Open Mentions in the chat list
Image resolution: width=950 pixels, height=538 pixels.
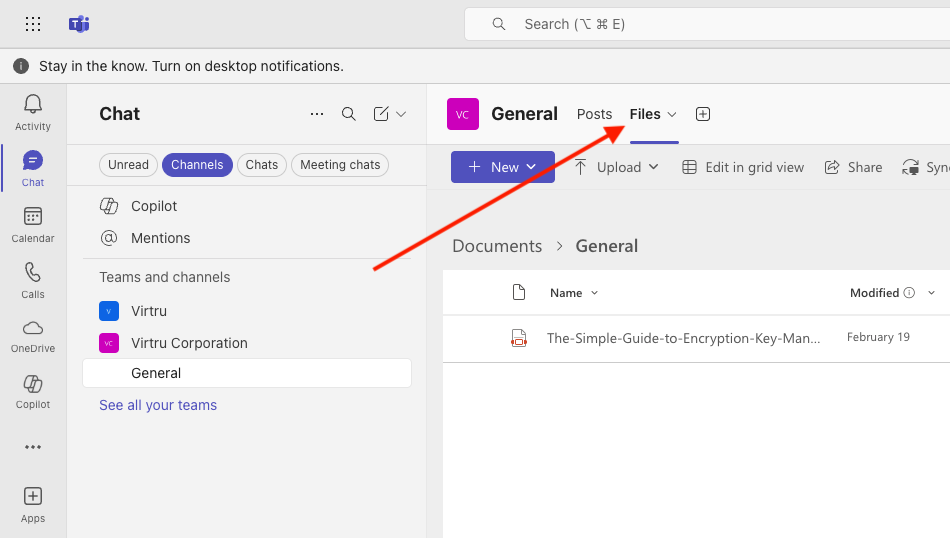point(247,238)
